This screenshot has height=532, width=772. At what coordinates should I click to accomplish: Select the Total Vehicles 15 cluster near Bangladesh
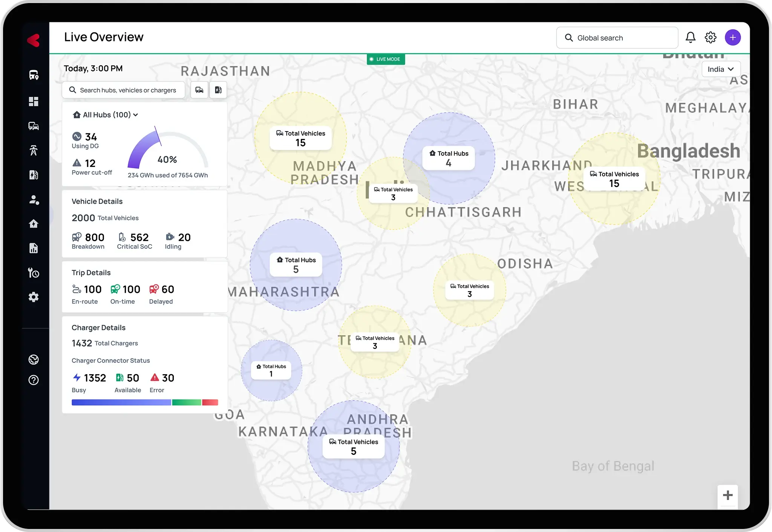click(614, 178)
